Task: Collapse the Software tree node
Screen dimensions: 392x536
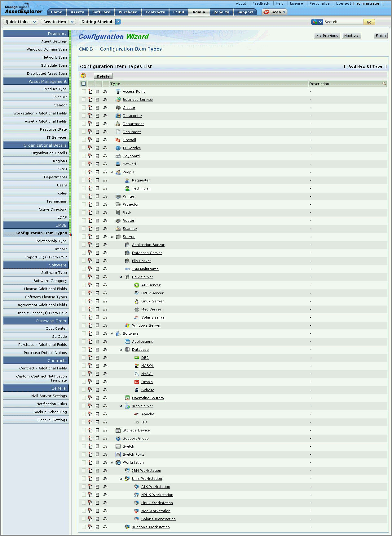Action: pos(112,333)
